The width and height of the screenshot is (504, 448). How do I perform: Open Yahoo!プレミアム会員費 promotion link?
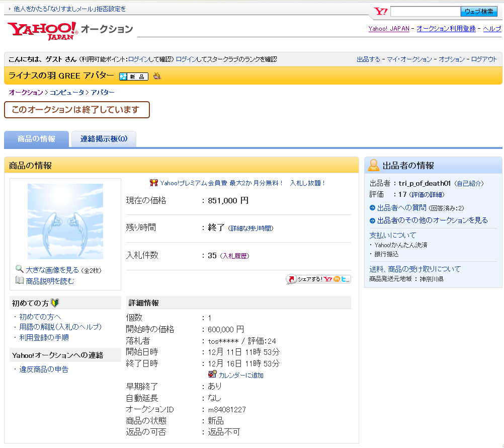(x=221, y=183)
